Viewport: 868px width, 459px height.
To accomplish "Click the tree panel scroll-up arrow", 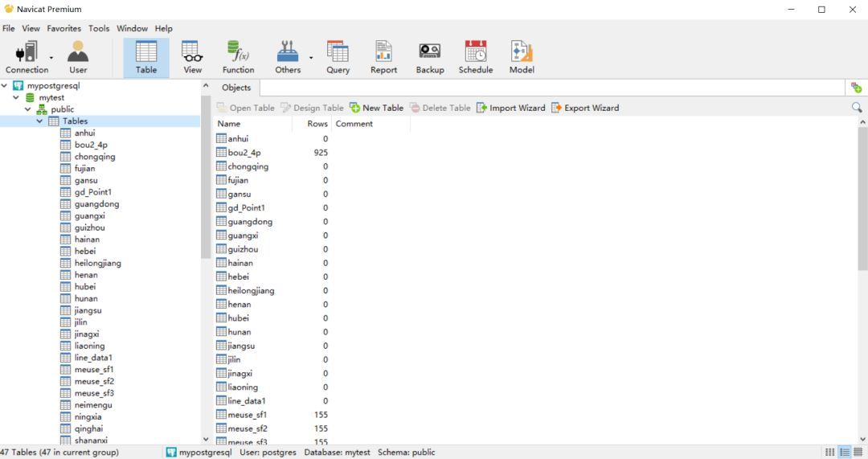I will (206, 86).
